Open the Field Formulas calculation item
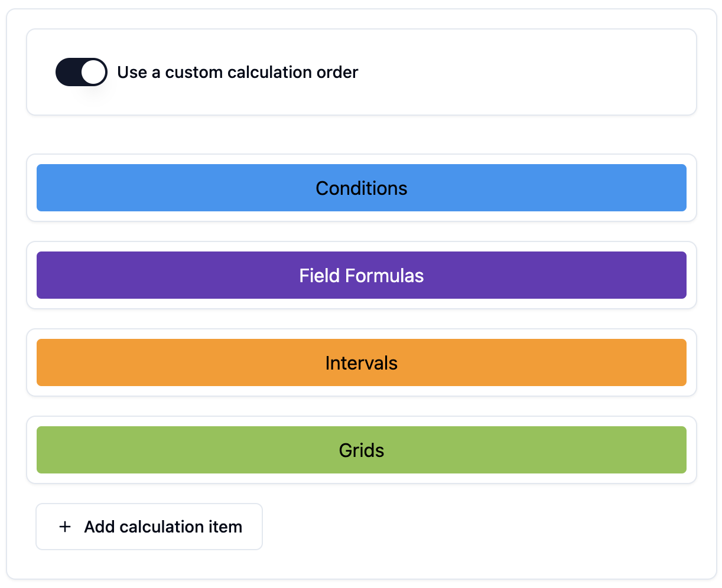 pyautogui.click(x=361, y=275)
